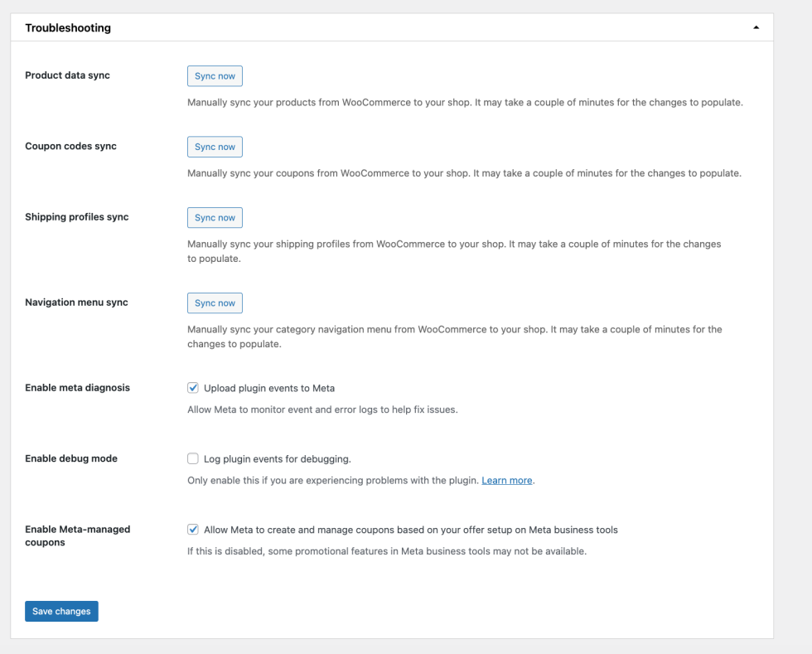The height and width of the screenshot is (654, 812).
Task: Click the 'Log plugin events for debugging' label text
Action: [278, 458]
